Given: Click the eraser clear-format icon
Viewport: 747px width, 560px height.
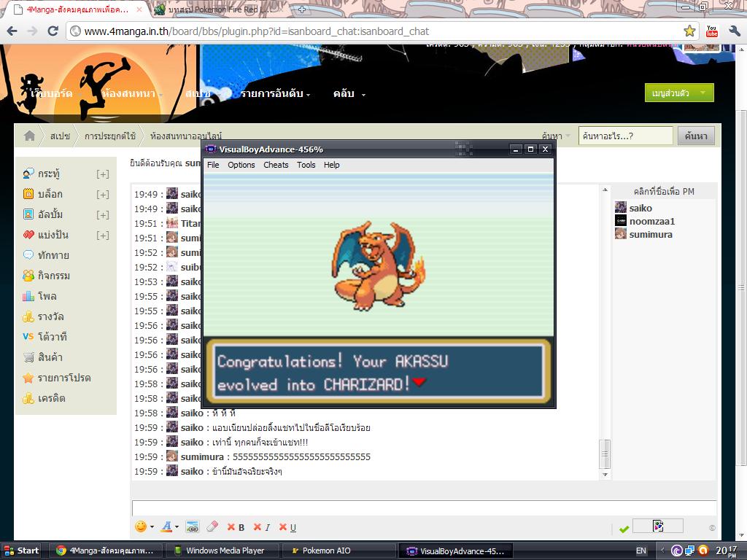Looking at the screenshot, I should click(212, 526).
